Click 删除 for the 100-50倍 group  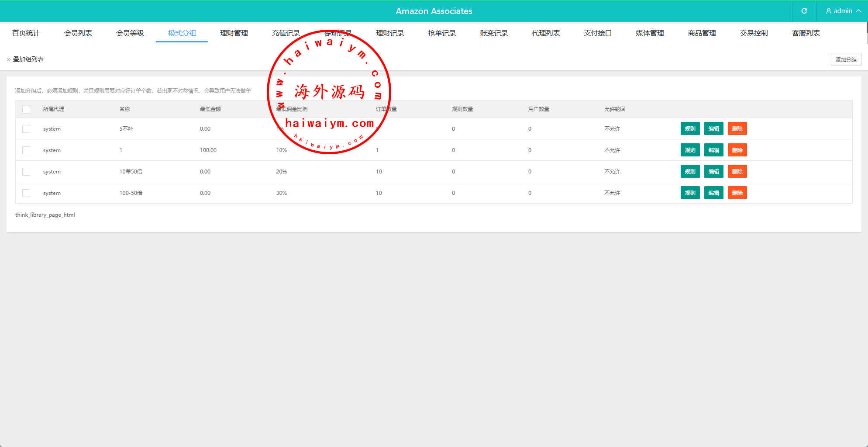[x=737, y=193]
